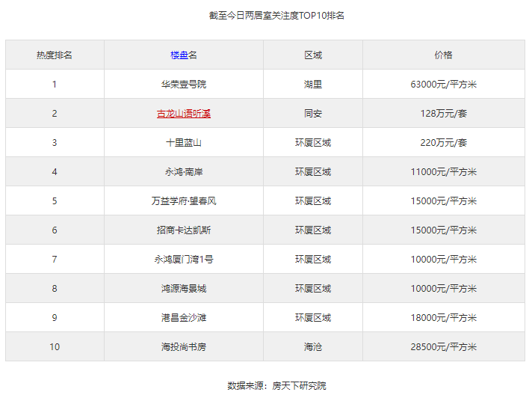Click the 18000元/平方米 price cell
This screenshot has width=532, height=398.
[443, 318]
